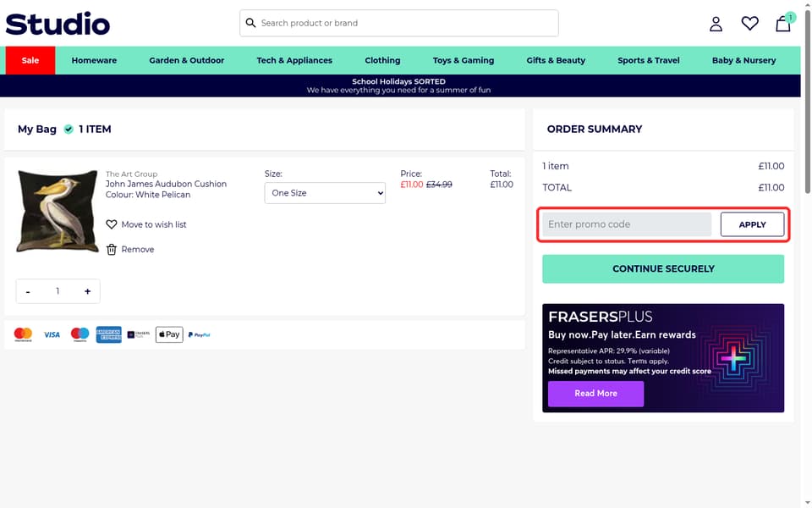
Task: Click the American Express payment icon
Action: (109, 334)
